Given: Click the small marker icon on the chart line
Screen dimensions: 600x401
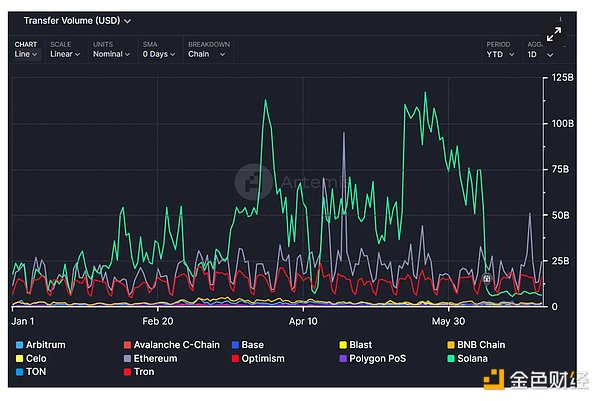Looking at the screenshot, I should point(487,279).
